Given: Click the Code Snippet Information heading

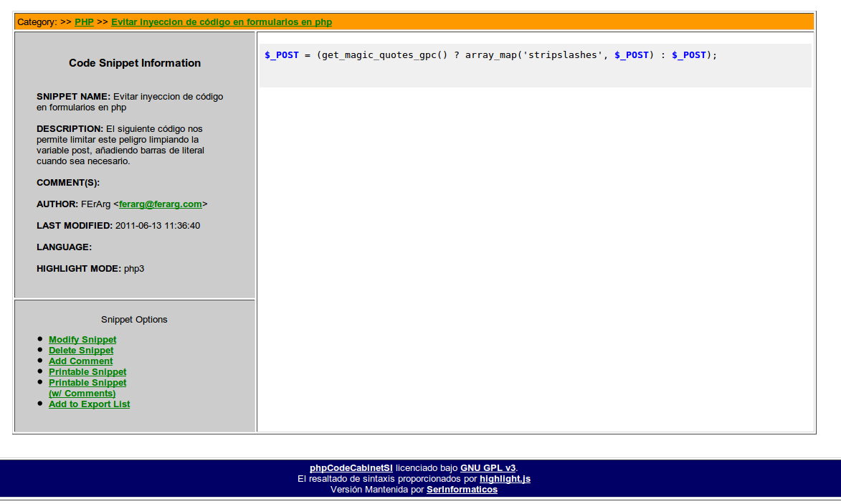Looking at the screenshot, I should click(x=134, y=63).
